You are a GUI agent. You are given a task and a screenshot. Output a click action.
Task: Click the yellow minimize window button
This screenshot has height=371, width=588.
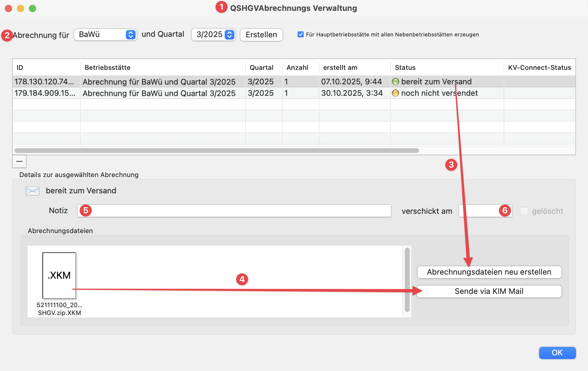pos(20,8)
